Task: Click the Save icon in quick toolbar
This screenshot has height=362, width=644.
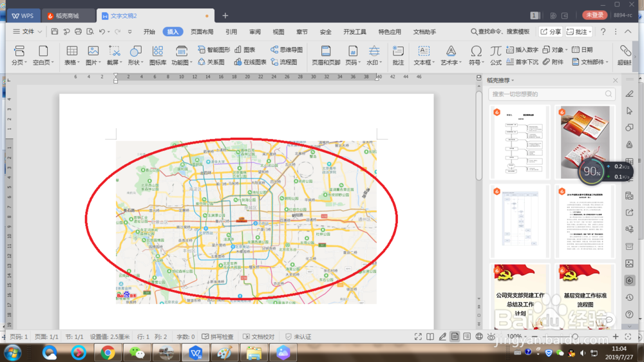Action: [x=54, y=32]
